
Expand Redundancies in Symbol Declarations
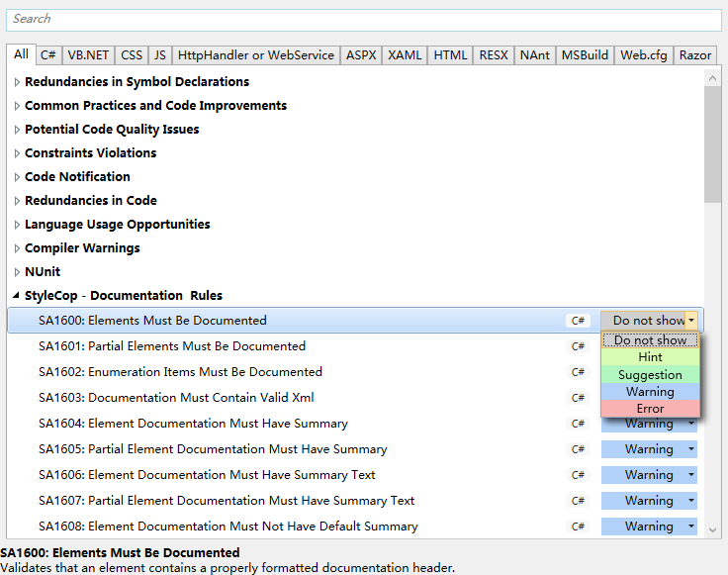[x=17, y=82]
